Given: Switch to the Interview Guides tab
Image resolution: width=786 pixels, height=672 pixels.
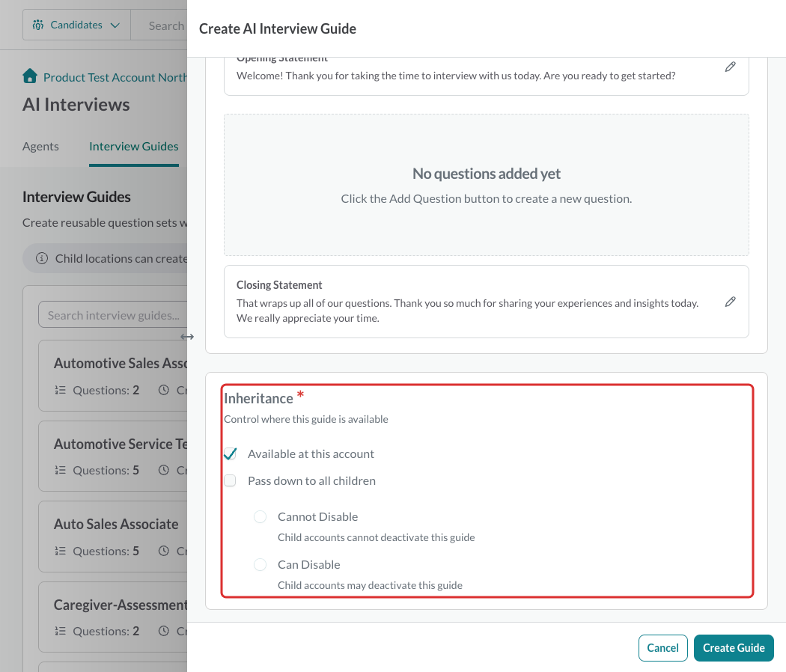Looking at the screenshot, I should tap(134, 147).
